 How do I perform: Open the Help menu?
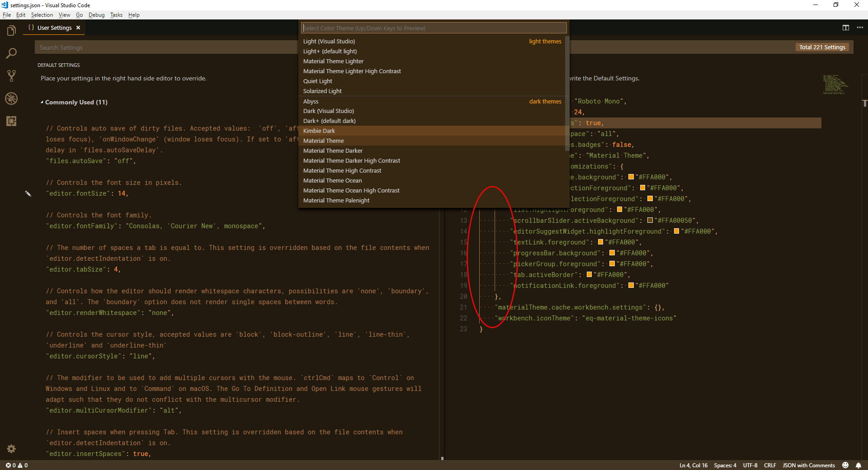point(134,15)
